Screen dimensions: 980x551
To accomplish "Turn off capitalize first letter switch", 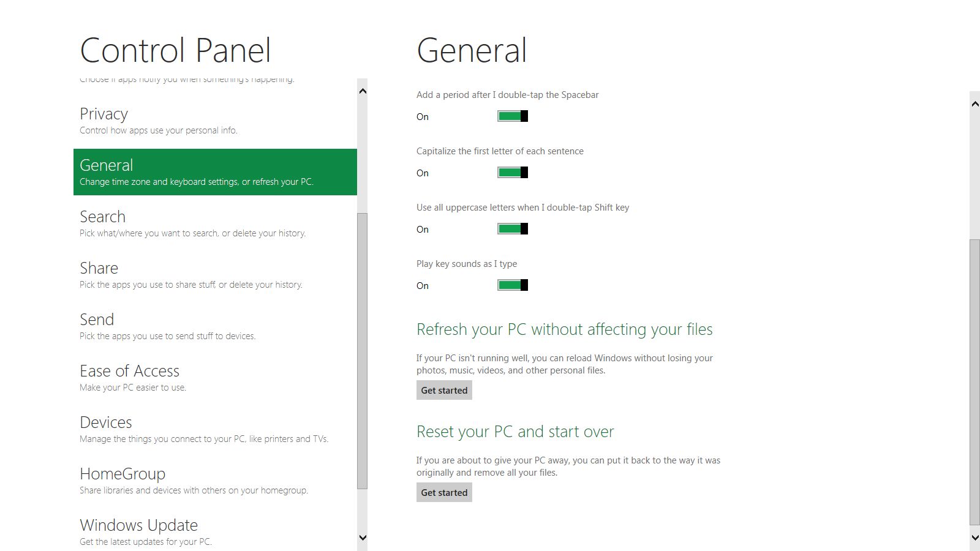I will pyautogui.click(x=513, y=173).
